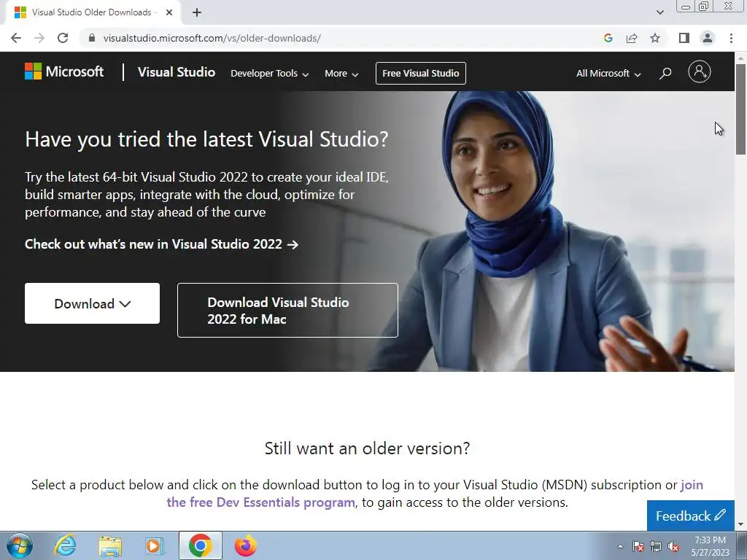The height and width of the screenshot is (560, 747).
Task: Click the Still want an older version? heading
Action: pyautogui.click(x=367, y=448)
